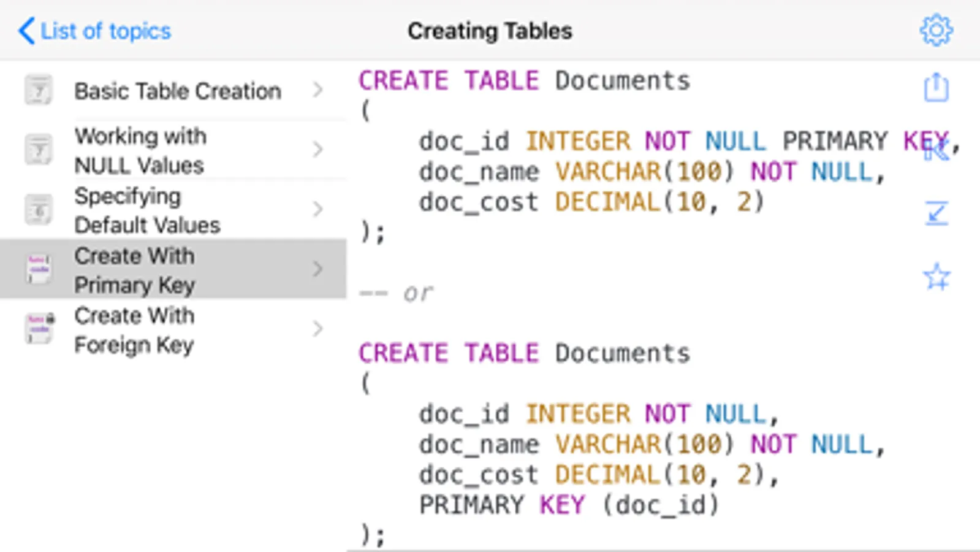Select Create With Primary Key topic

pyautogui.click(x=173, y=269)
